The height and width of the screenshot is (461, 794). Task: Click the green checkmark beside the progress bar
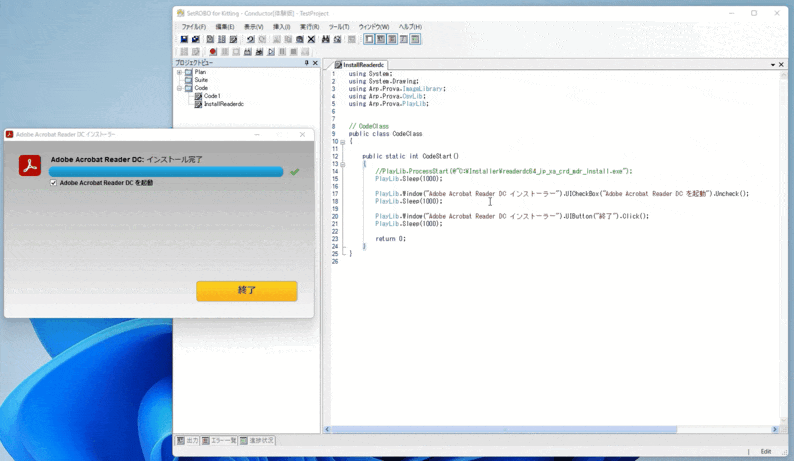(295, 172)
